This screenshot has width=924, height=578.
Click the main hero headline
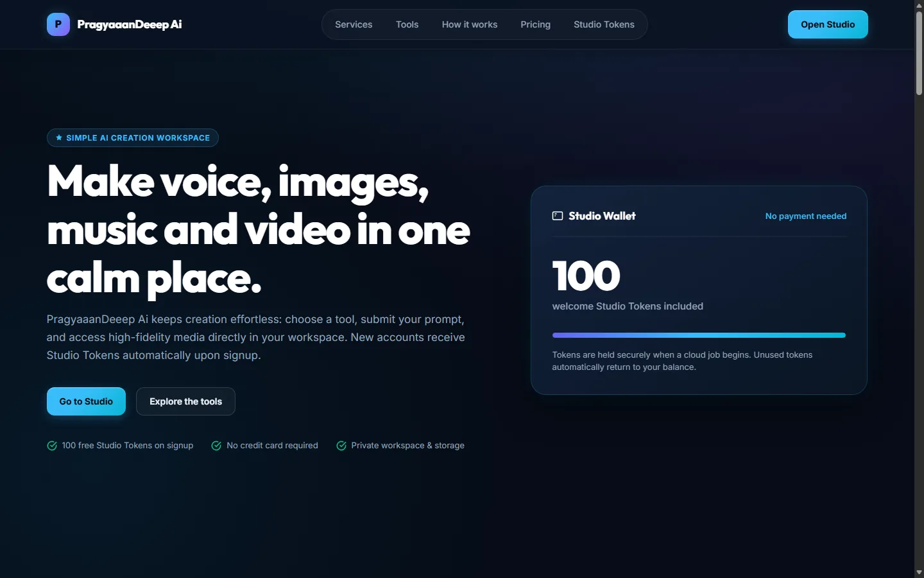[x=259, y=230]
